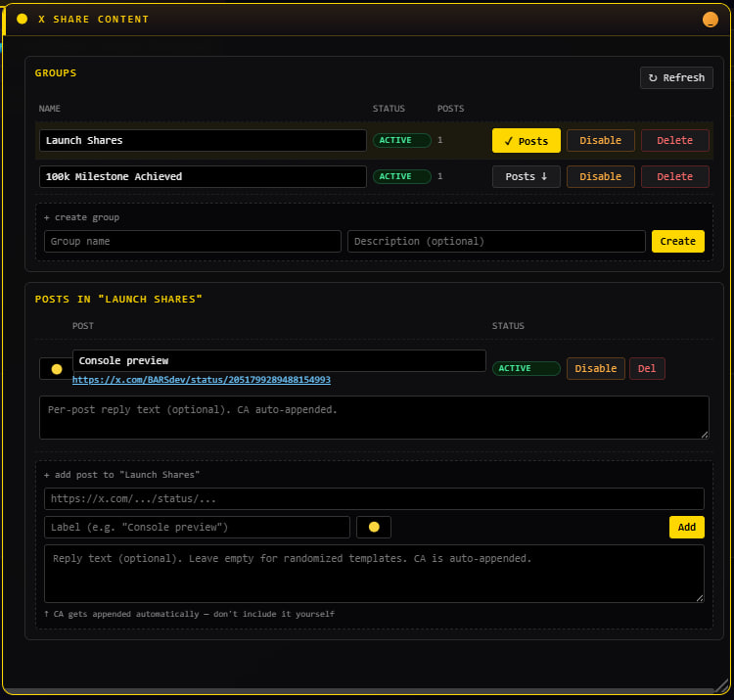
Task: Click the POST column header
Action: [83, 326]
